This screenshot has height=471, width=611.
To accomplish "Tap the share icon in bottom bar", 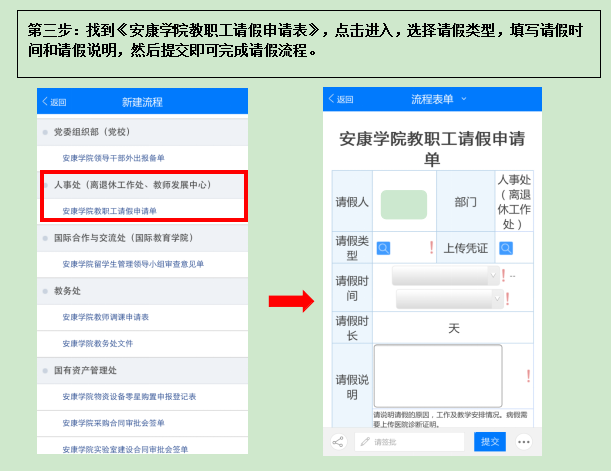I will (x=338, y=441).
